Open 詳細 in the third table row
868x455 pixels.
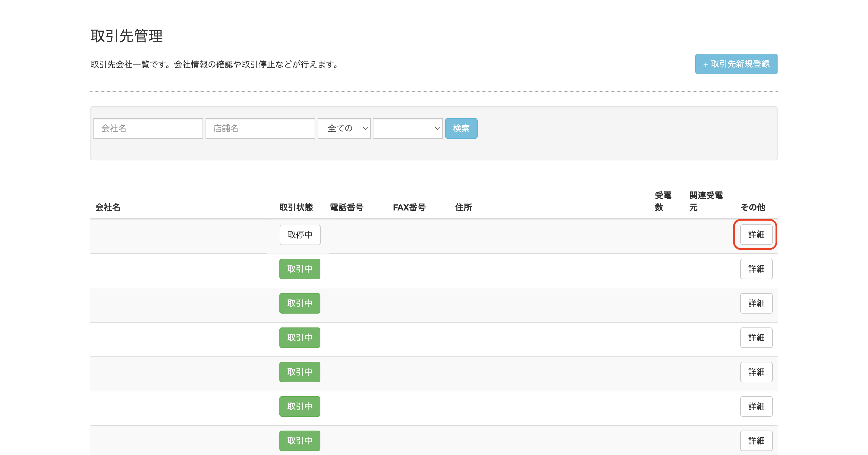pos(756,303)
